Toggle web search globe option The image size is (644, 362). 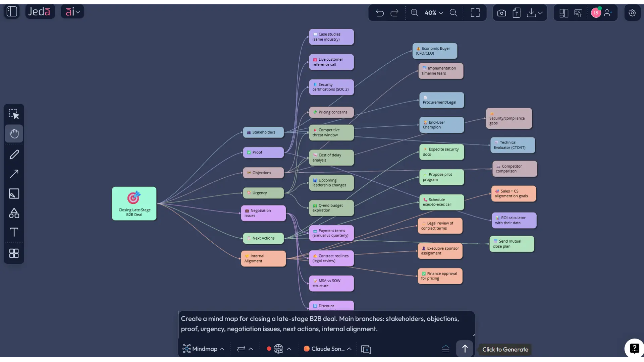(278, 349)
